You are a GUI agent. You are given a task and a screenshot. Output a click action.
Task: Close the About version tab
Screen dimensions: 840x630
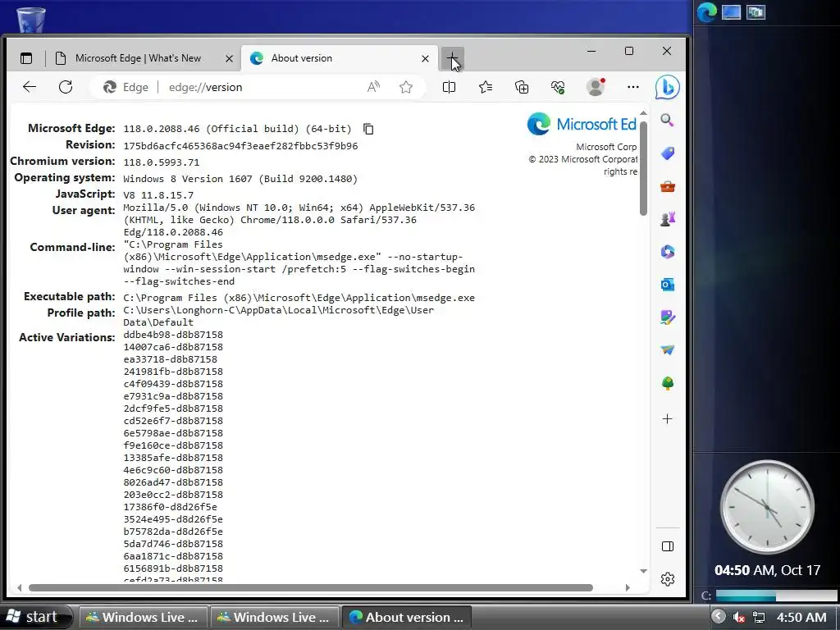tap(426, 58)
